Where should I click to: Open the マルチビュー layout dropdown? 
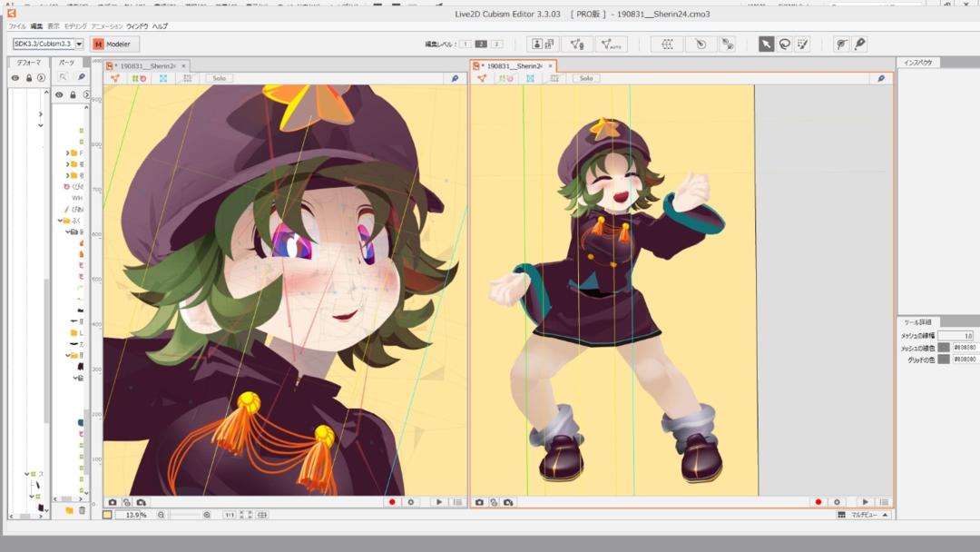click(863, 515)
